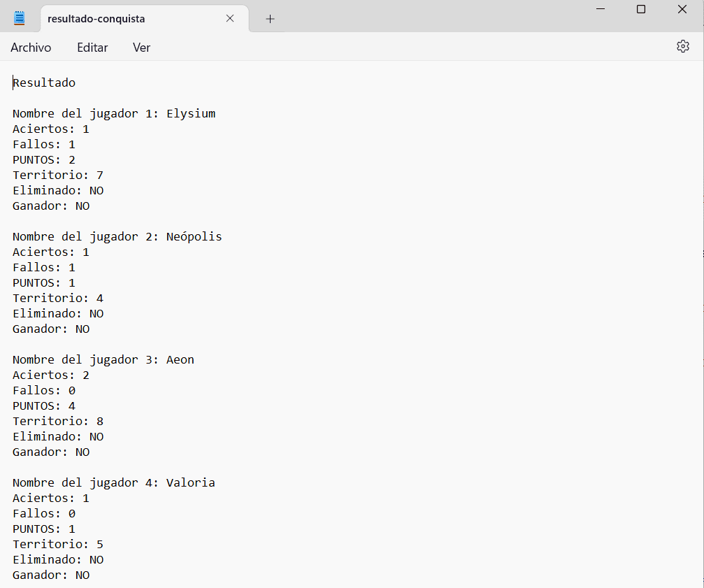The width and height of the screenshot is (704, 588).
Task: Click line 'Nombre del jugador 1: Elysium'
Action: point(114,113)
